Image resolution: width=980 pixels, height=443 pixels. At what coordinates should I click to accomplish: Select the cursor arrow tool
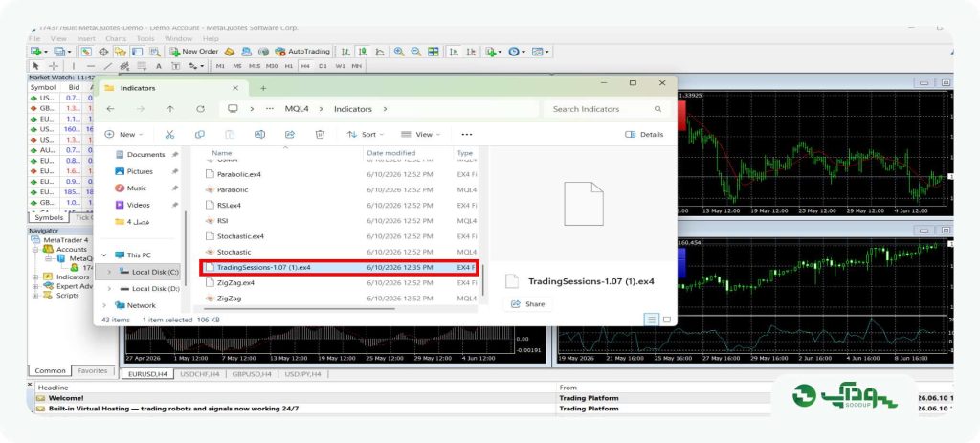[x=36, y=66]
